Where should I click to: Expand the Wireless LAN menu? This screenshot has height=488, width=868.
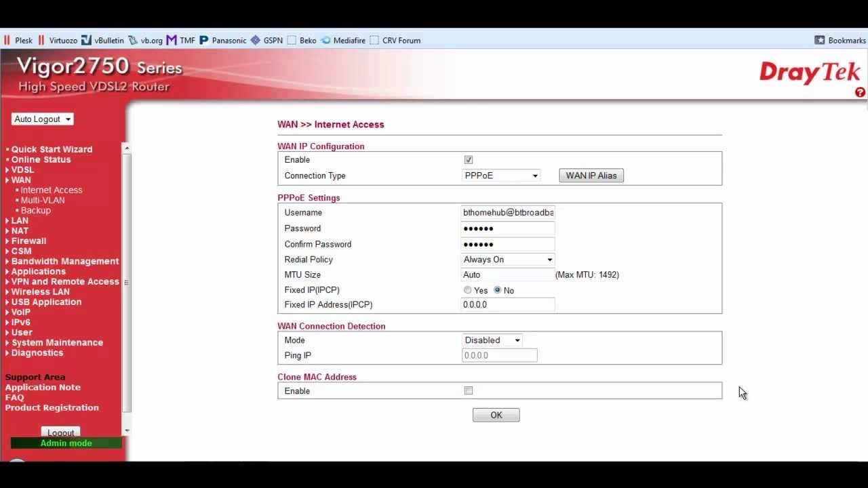pos(40,292)
